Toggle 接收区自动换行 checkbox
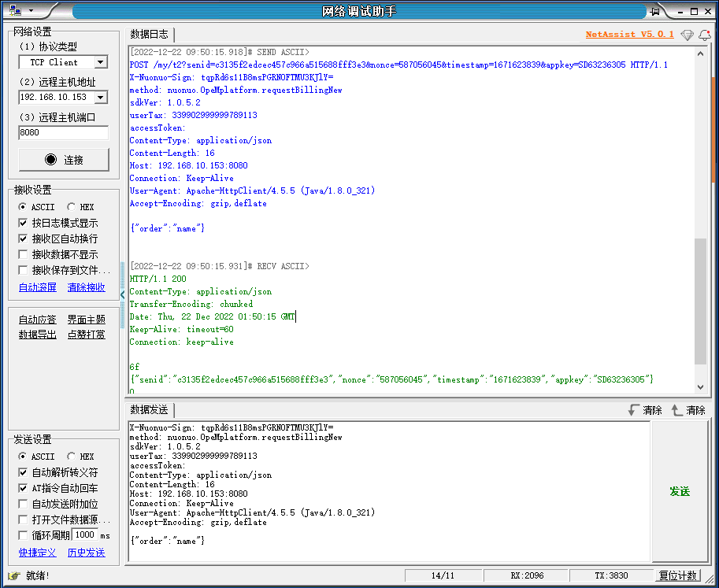Image resolution: width=719 pixels, height=588 pixels. [23, 239]
